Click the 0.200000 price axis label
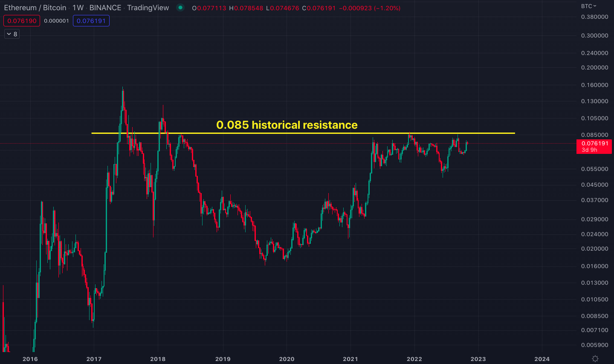 594,68
